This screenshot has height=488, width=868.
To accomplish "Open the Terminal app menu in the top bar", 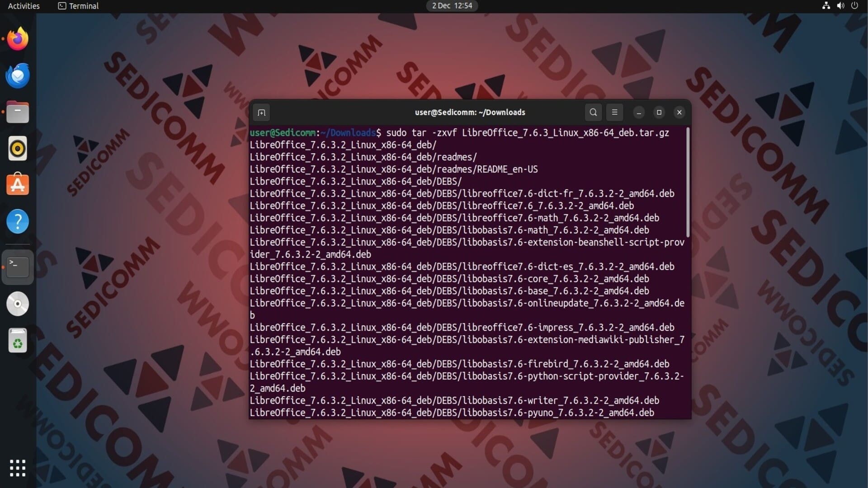I will pos(78,6).
